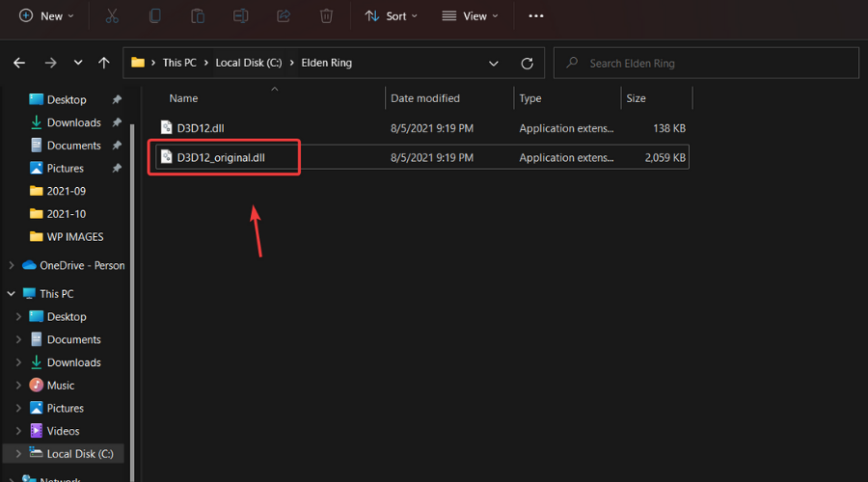The image size is (868, 482).
Task: Expand Downloads under This PC
Action: pos(18,362)
